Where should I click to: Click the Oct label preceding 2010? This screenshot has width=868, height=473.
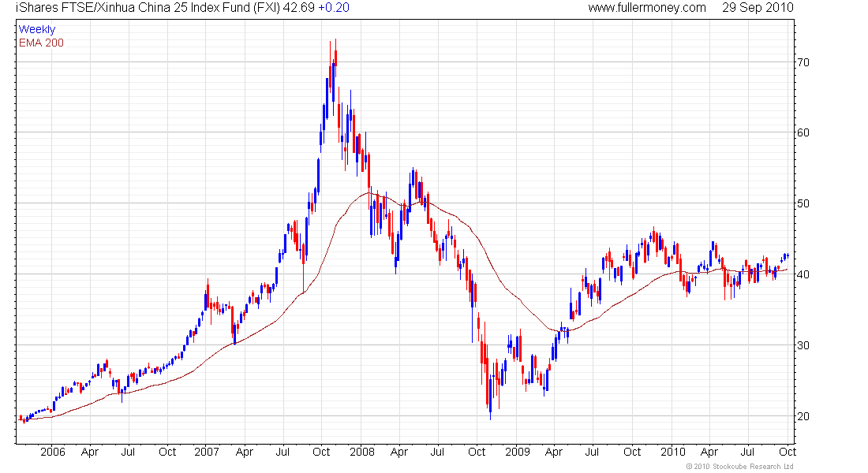(x=632, y=452)
